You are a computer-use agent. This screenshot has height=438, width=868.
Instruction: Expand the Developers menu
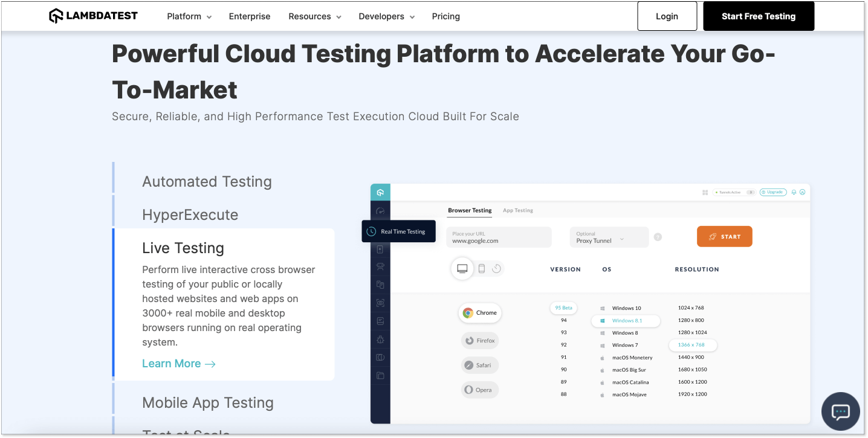[x=387, y=16]
